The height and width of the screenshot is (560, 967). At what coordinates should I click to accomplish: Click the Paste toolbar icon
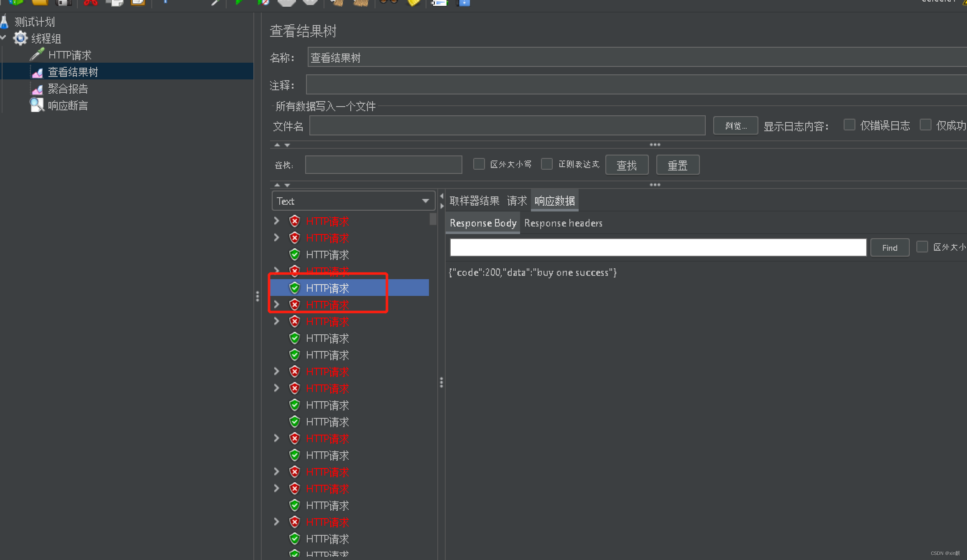coord(138,3)
